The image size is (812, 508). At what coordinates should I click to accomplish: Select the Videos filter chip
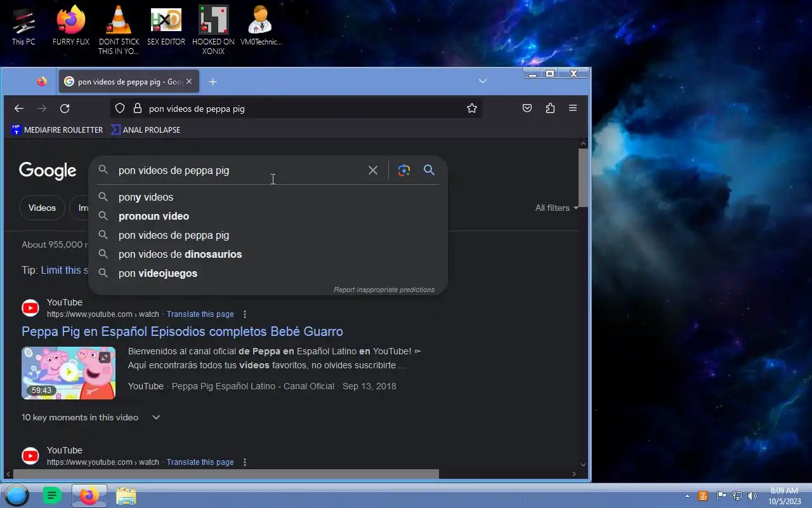tap(42, 208)
